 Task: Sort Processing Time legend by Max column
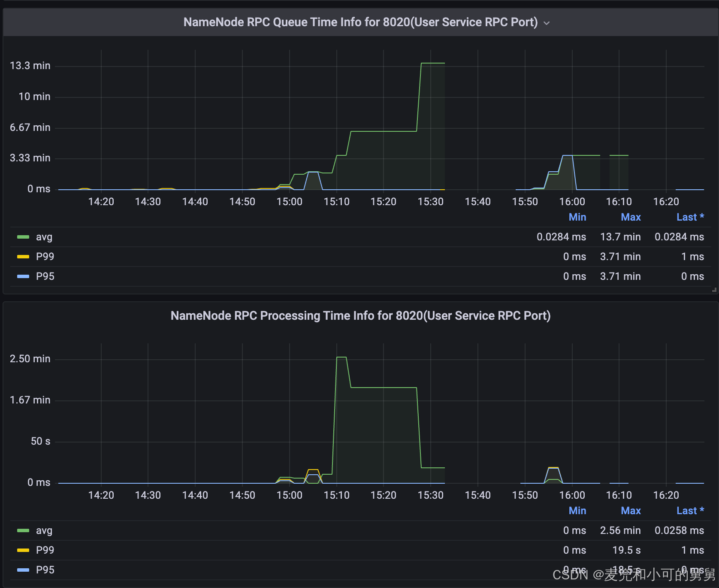pyautogui.click(x=631, y=511)
